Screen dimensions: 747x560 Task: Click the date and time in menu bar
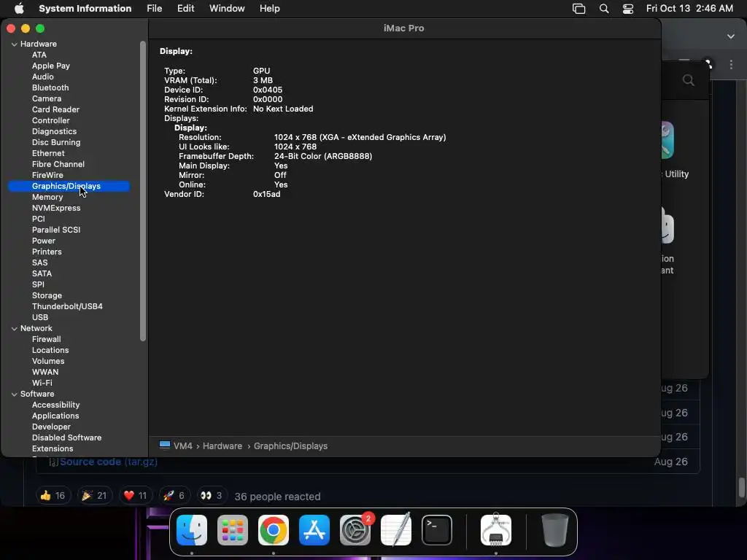click(689, 9)
